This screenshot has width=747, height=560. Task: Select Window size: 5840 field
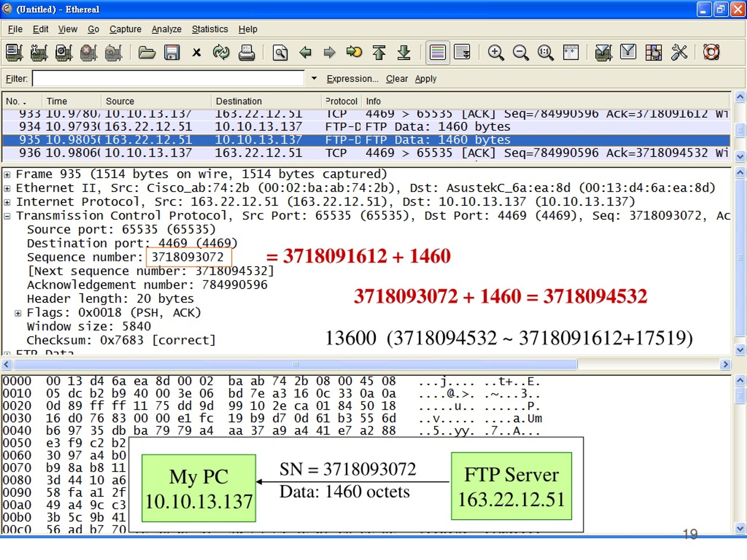(x=89, y=327)
